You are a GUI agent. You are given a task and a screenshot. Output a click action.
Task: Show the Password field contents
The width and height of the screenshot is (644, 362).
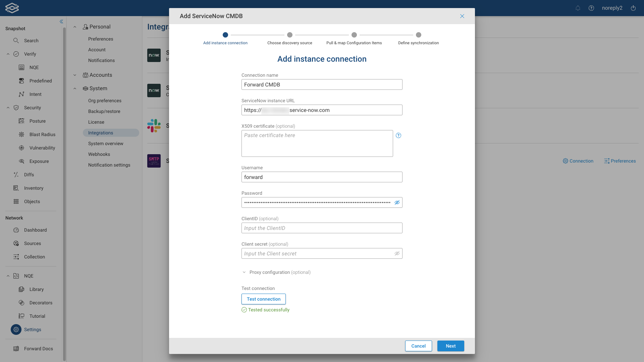397,202
